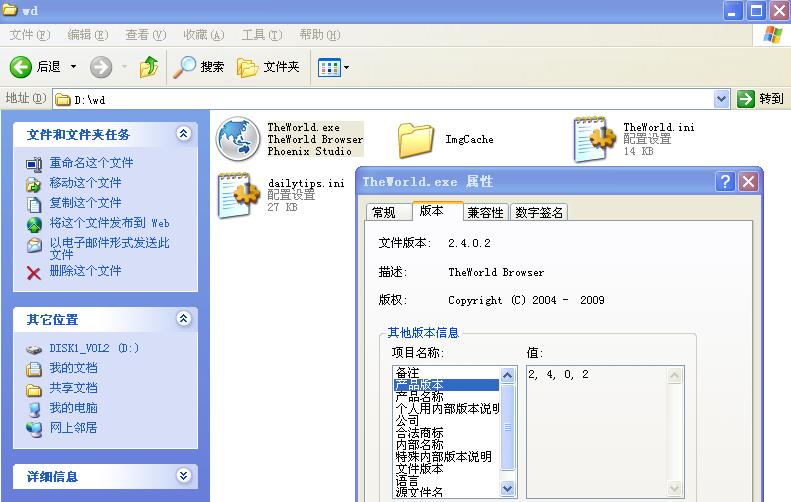Select the dailytips.ini file icon
The width and height of the screenshot is (791, 502).
(x=238, y=195)
